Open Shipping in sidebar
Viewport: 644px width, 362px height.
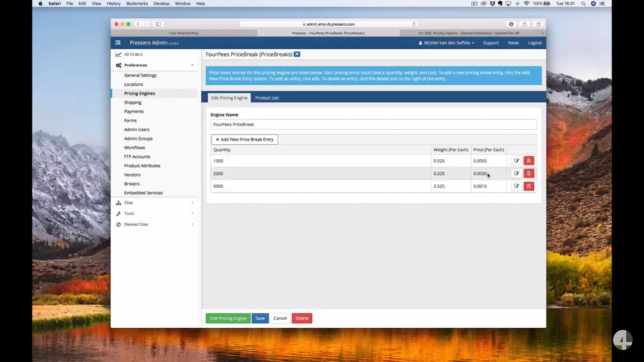[133, 102]
